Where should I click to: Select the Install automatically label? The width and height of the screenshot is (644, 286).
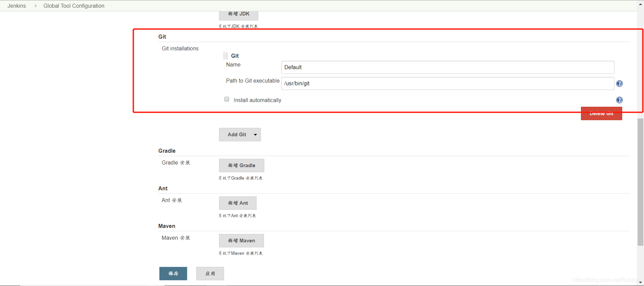pyautogui.click(x=257, y=100)
